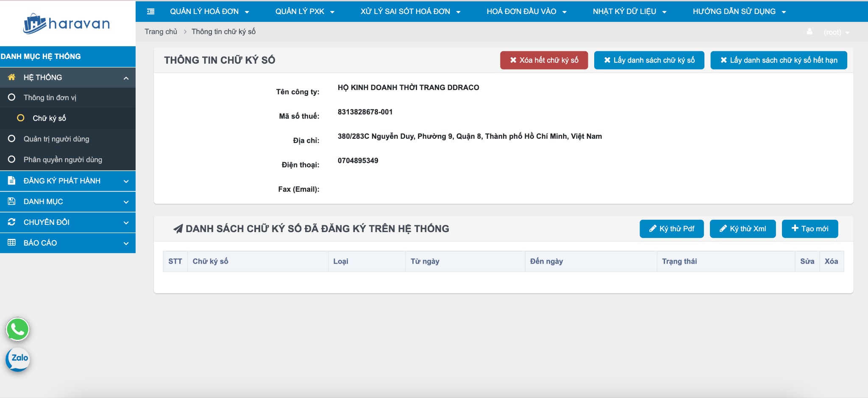
Task: Select the Thông tin đơn vị radio item
Action: click(50, 98)
